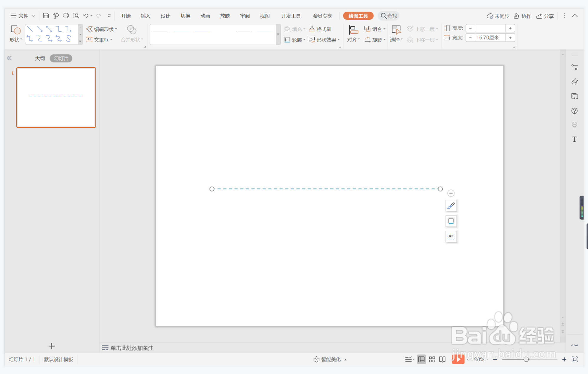
Task: Click the Save icon in quick toolbar
Action: 46,16
